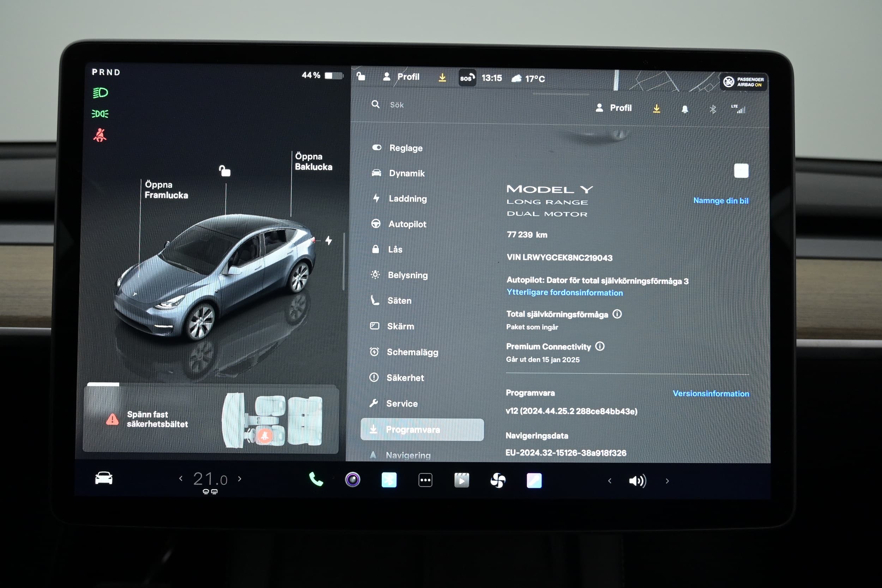Open the Lås menu

click(x=387, y=249)
